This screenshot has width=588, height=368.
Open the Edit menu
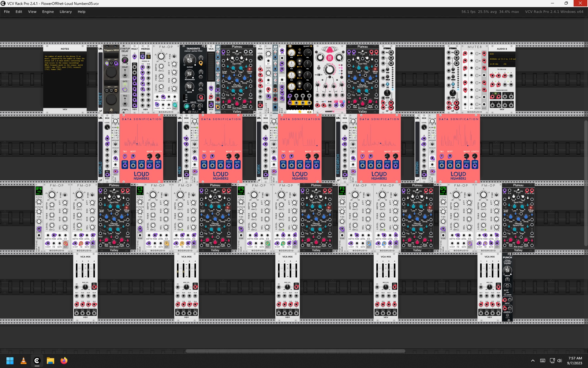pos(19,12)
